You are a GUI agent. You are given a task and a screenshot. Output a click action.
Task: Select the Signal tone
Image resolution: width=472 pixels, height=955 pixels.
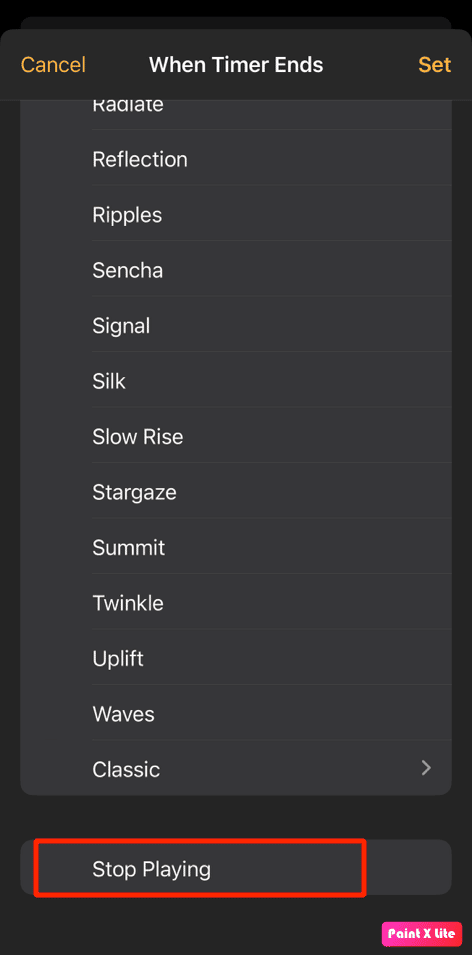tap(236, 326)
